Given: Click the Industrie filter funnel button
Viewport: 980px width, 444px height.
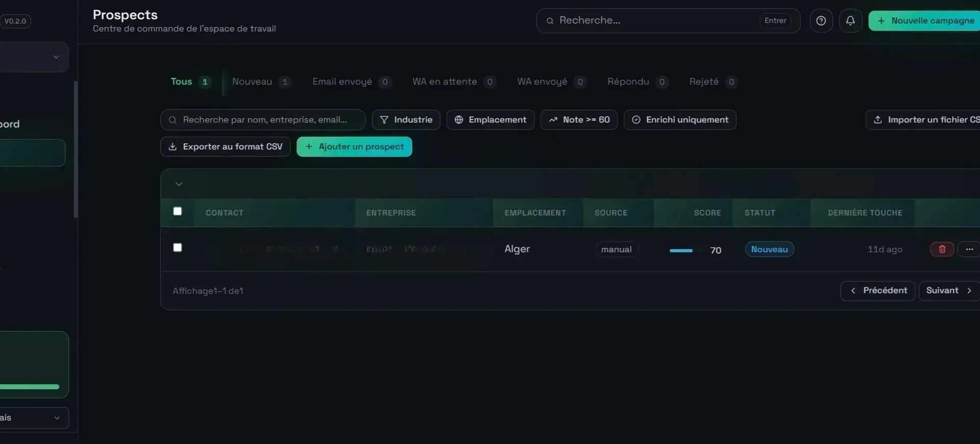Looking at the screenshot, I should tap(406, 120).
